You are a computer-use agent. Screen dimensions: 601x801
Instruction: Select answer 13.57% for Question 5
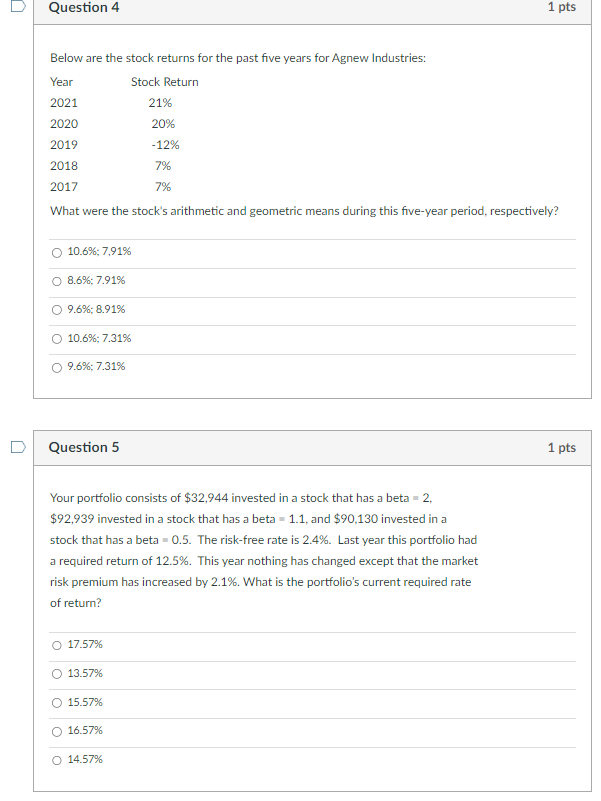[57, 674]
